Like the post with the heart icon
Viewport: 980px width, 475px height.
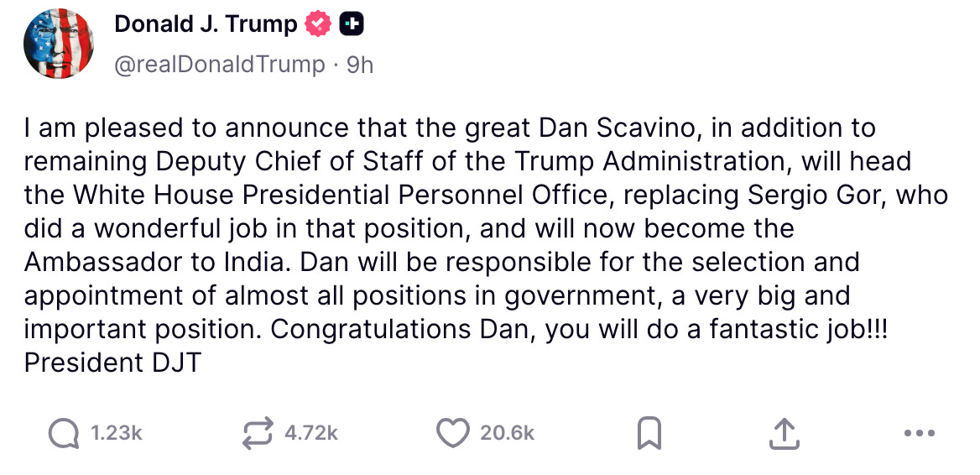click(x=453, y=433)
